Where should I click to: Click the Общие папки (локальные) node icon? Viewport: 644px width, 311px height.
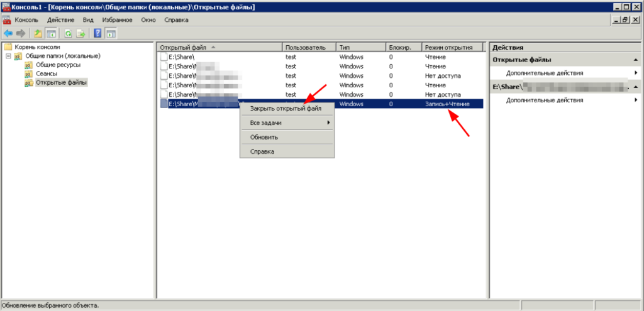click(18, 56)
